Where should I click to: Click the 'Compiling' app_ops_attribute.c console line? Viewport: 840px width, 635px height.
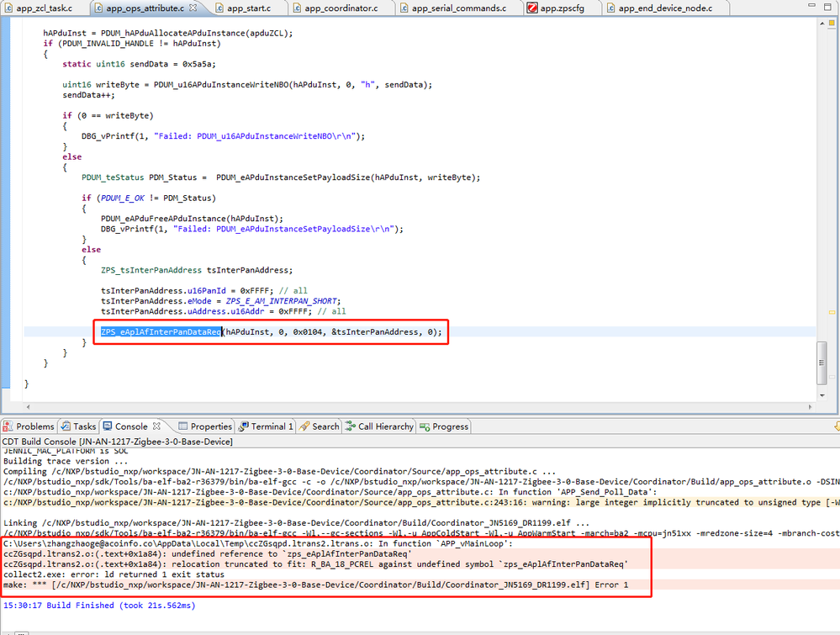280,472
